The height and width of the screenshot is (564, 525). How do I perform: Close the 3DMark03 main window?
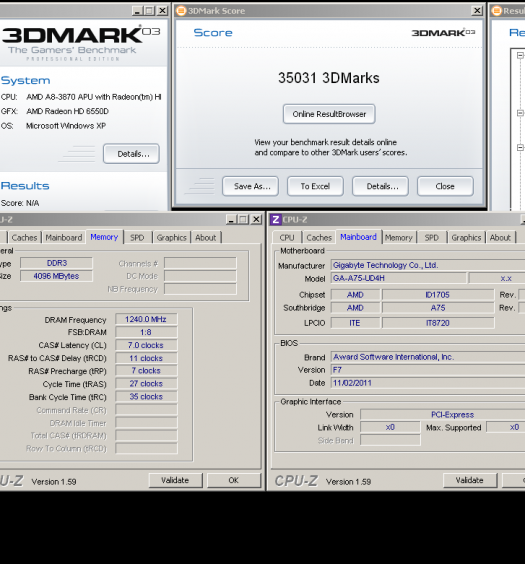pyautogui.click(x=163, y=11)
